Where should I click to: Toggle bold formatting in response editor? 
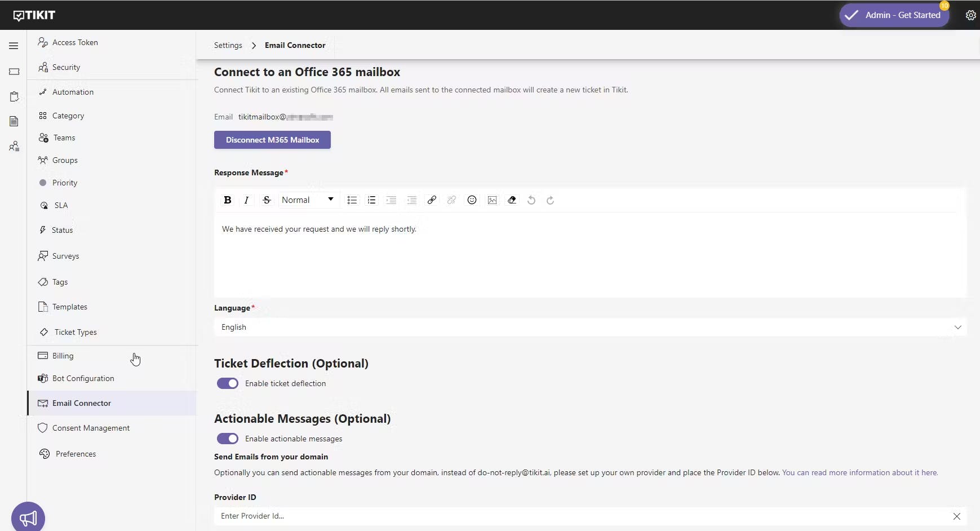228,200
